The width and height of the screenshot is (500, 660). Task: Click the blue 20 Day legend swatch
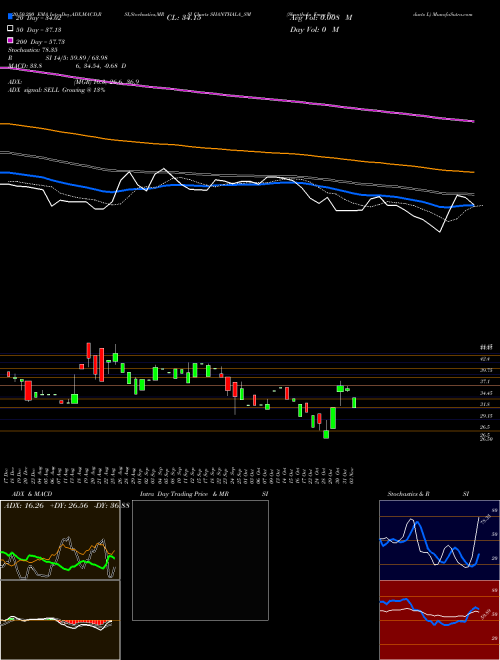10,17
